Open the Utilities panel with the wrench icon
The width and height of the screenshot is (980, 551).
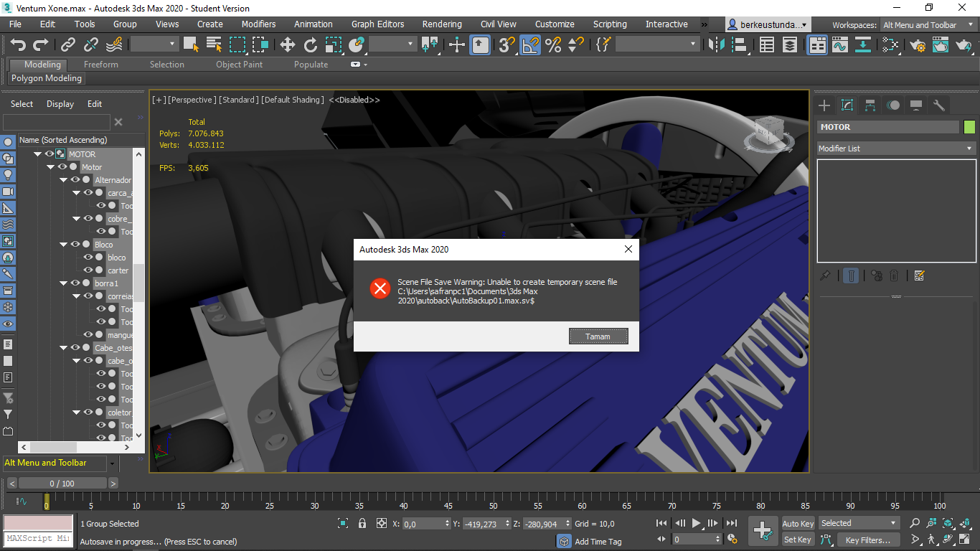[x=938, y=105]
